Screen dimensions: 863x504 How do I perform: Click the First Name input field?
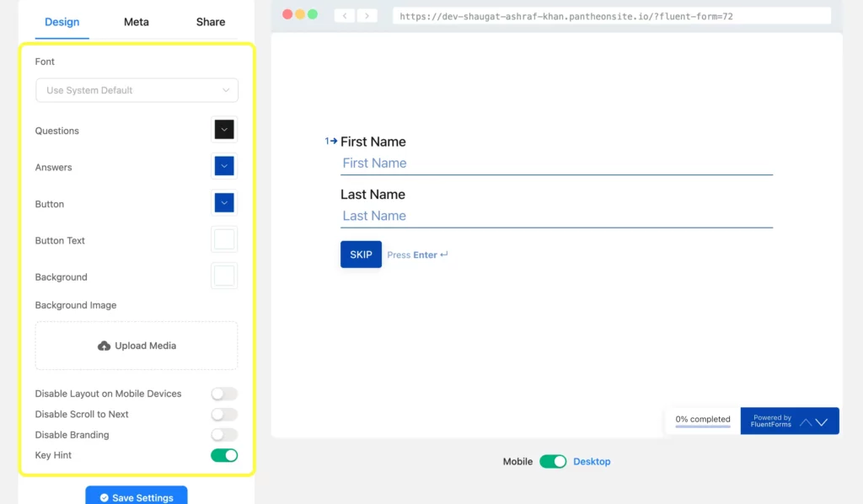pos(556,164)
